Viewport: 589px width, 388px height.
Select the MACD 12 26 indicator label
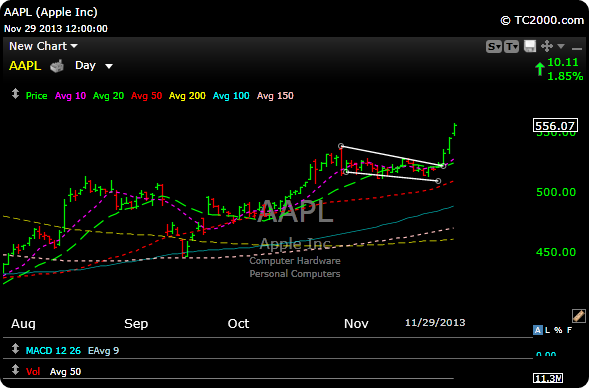pos(53,351)
